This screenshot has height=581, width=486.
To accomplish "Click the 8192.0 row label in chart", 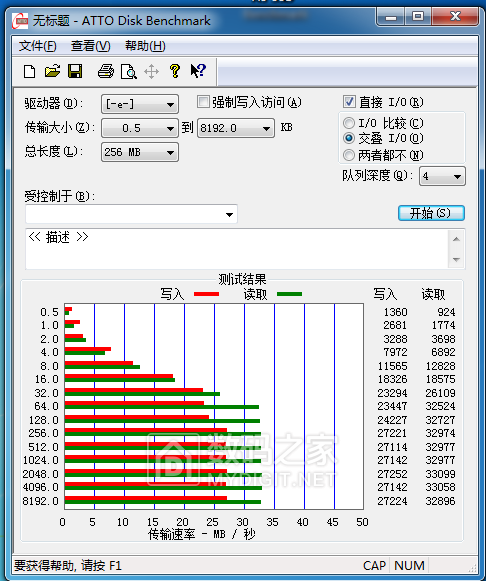I will coord(41,501).
